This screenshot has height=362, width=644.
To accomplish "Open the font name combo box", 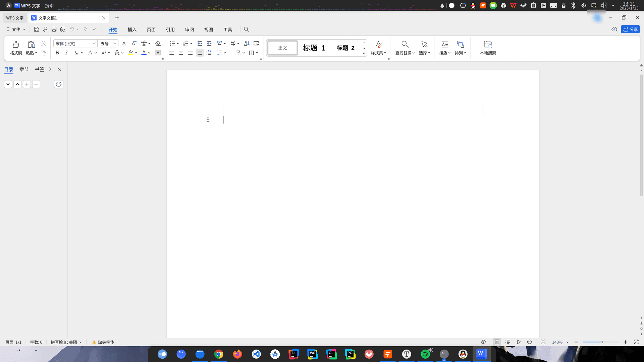I will pyautogui.click(x=73, y=43).
